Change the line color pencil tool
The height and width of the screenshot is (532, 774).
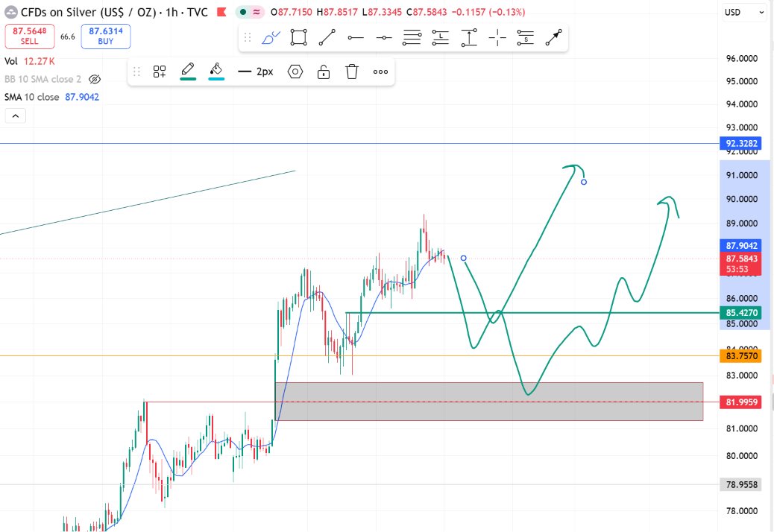click(188, 71)
